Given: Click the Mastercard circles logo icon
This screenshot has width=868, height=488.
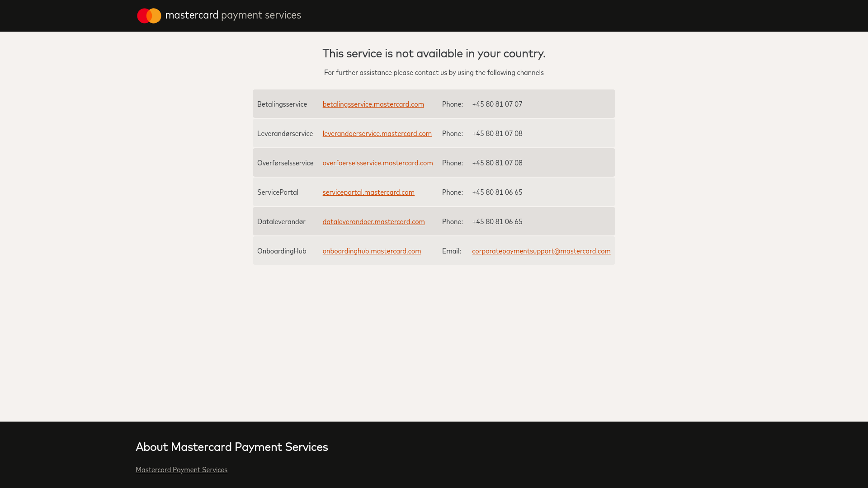Looking at the screenshot, I should coord(149,16).
